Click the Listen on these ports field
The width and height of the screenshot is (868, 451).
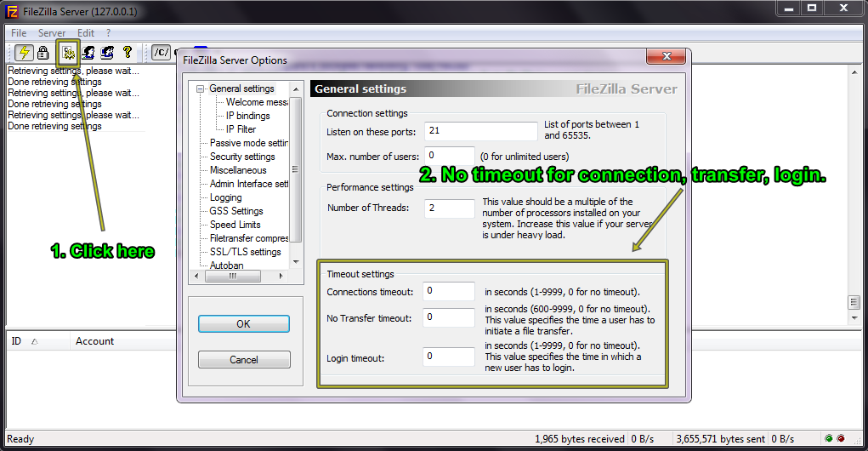tap(480, 131)
